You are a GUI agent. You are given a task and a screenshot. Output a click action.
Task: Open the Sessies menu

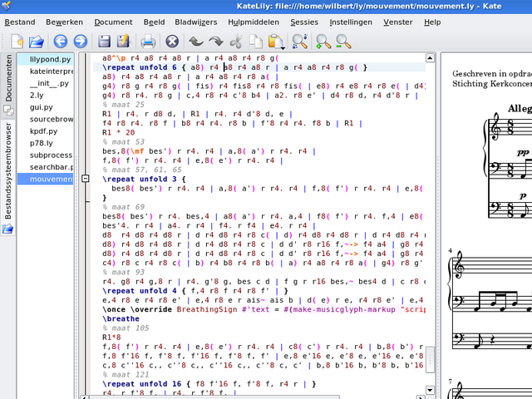tap(304, 22)
